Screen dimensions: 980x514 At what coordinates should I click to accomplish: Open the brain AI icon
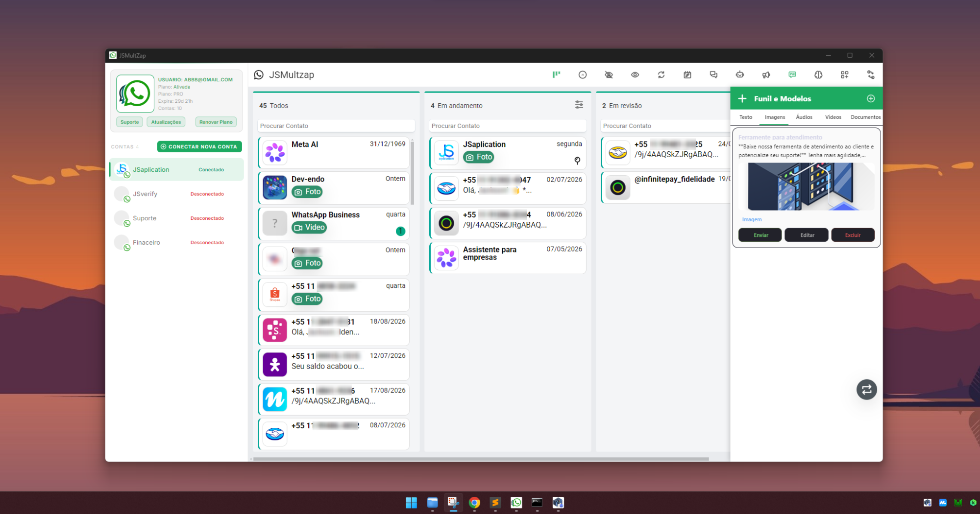click(x=818, y=74)
